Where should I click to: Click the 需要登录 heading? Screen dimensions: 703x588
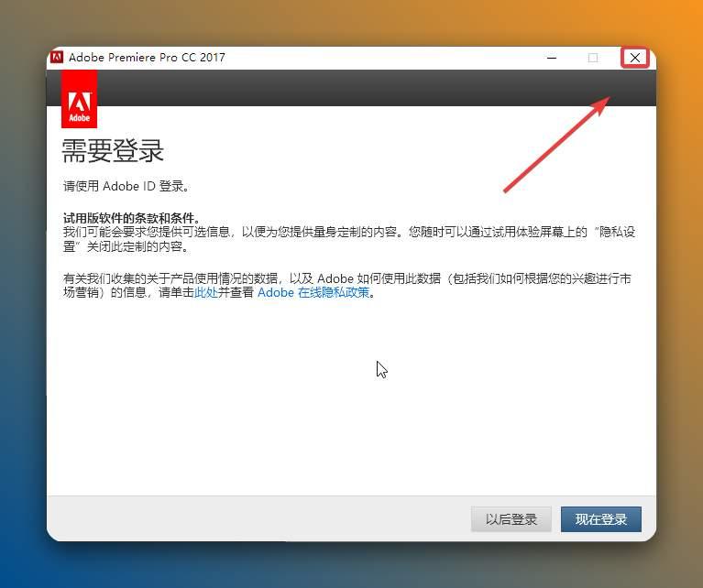click(x=113, y=150)
